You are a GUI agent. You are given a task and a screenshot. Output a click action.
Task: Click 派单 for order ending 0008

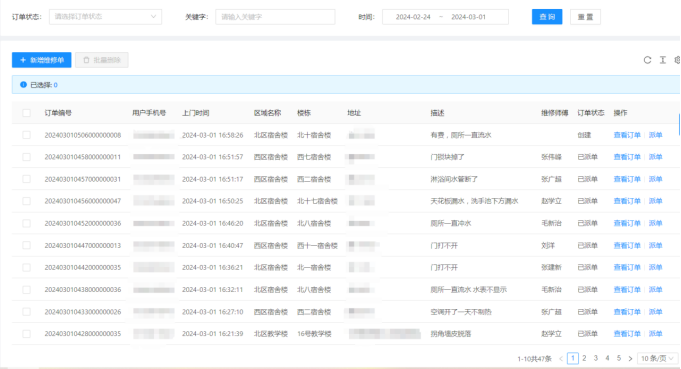[655, 135]
